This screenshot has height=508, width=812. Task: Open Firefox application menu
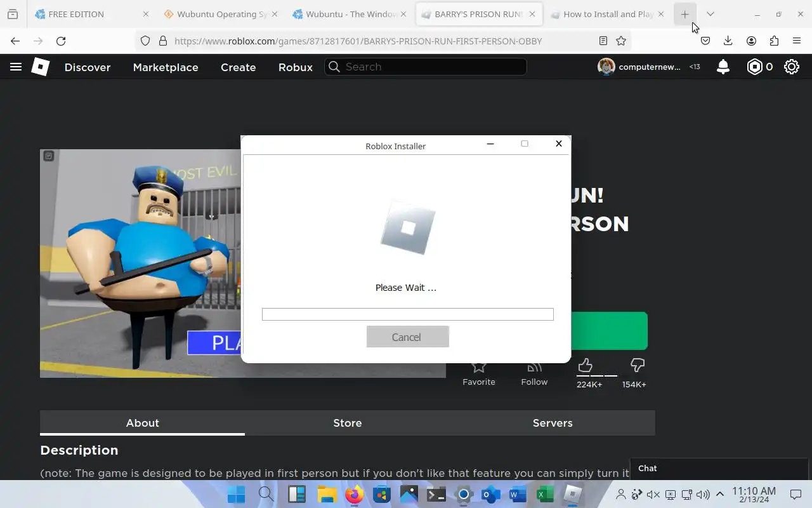pyautogui.click(x=797, y=41)
